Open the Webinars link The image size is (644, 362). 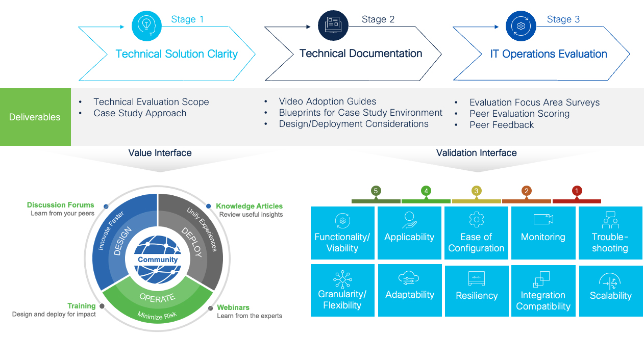point(233,307)
